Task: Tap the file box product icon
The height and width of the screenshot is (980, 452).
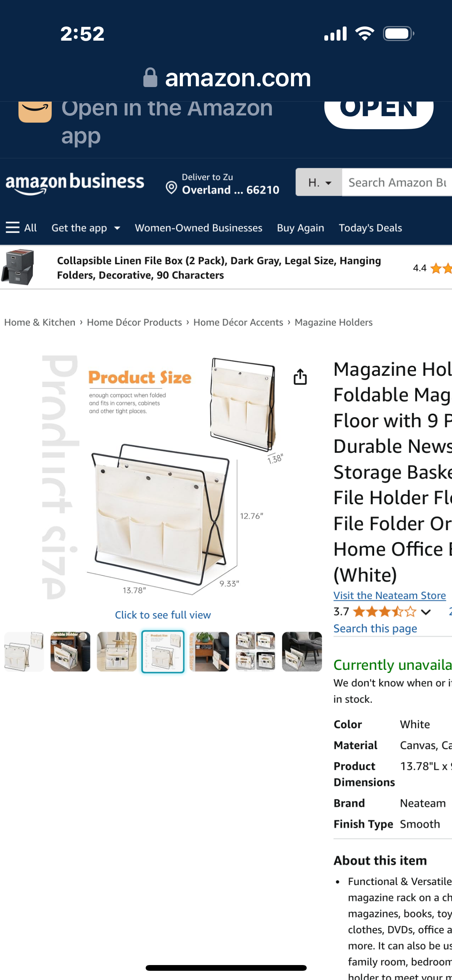Action: click(18, 267)
